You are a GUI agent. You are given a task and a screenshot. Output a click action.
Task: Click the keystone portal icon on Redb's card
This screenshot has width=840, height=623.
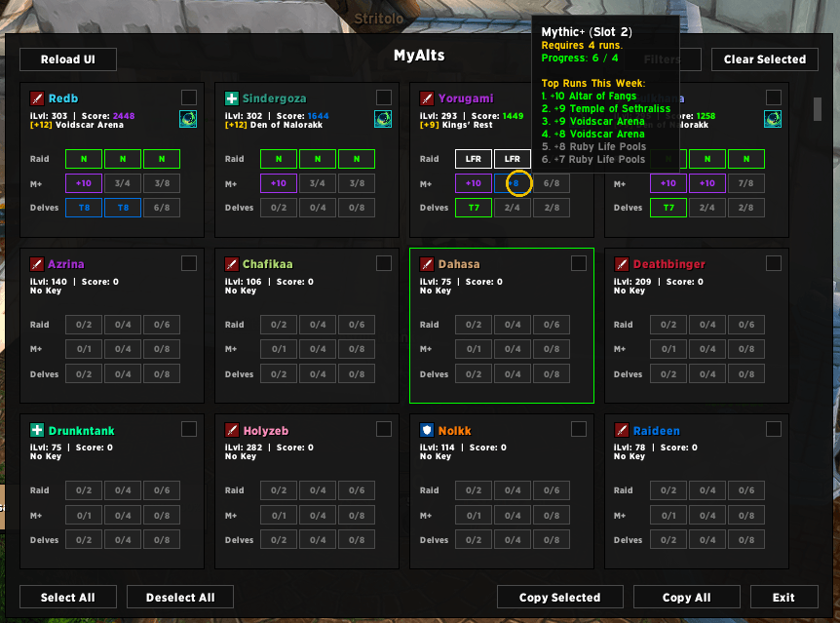pos(188,119)
